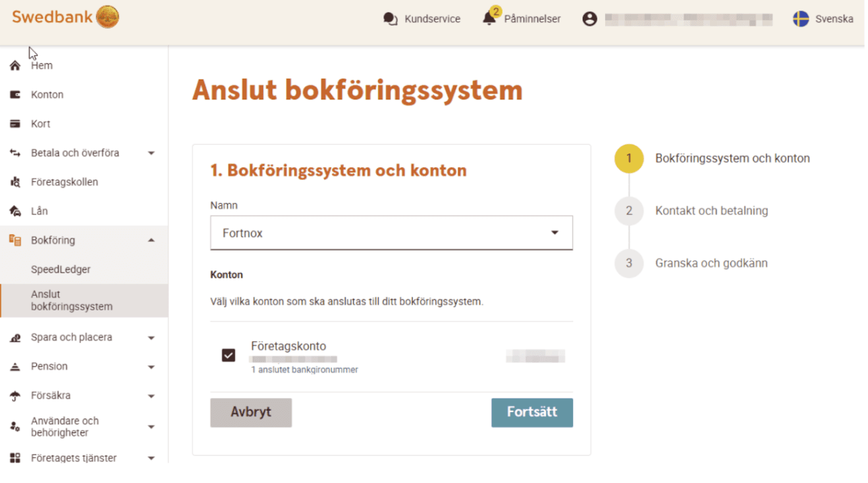Image resolution: width=868 pixels, height=483 pixels.
Task: Click the Försäkra umbrella icon
Action: pos(15,396)
